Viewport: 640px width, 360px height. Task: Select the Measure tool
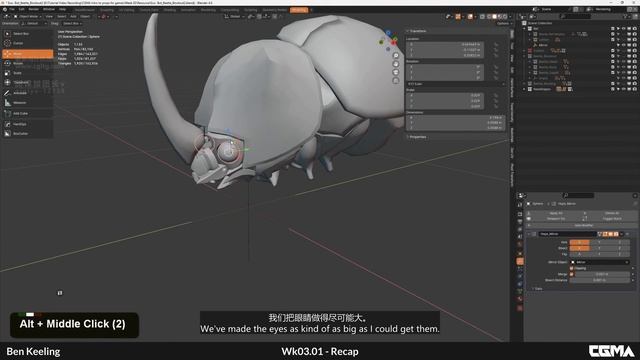(x=27, y=103)
